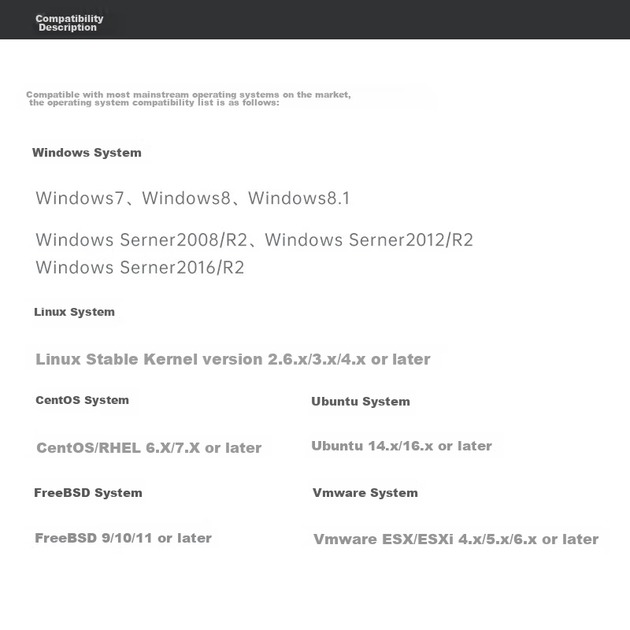Click the Windows8 text between Windows7 and Windows8.1
630x630 pixels.
(x=186, y=198)
